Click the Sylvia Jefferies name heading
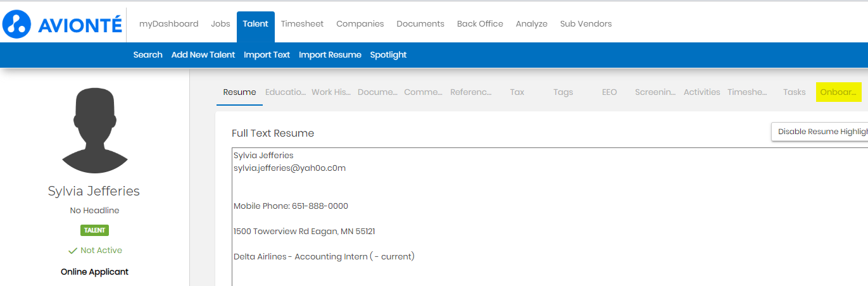Image resolution: width=868 pixels, height=286 pixels. click(x=94, y=192)
